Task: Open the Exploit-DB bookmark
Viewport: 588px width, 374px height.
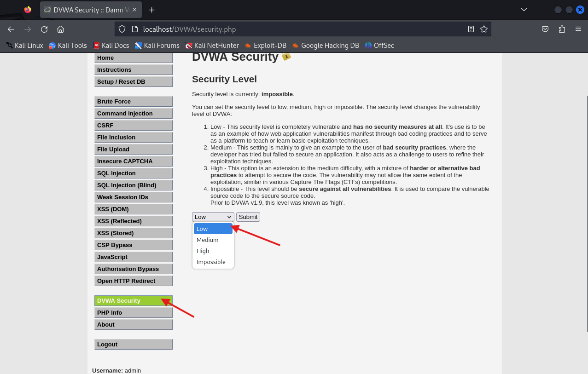Action: coord(265,45)
